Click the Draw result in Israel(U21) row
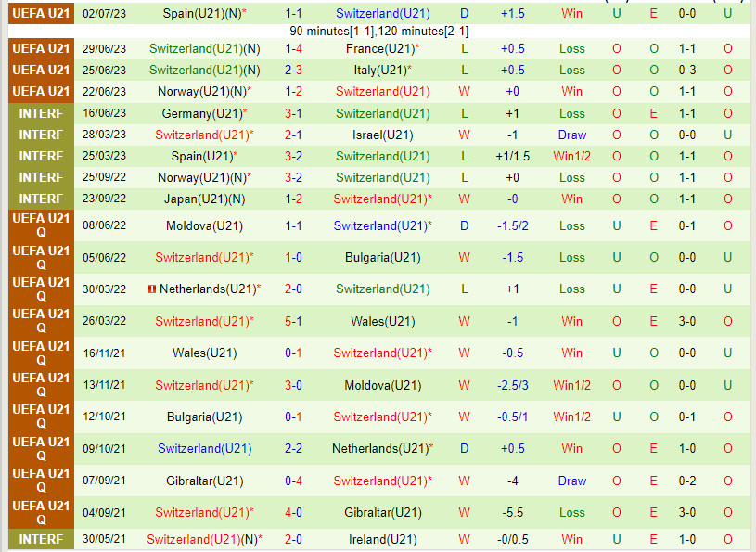 571,135
